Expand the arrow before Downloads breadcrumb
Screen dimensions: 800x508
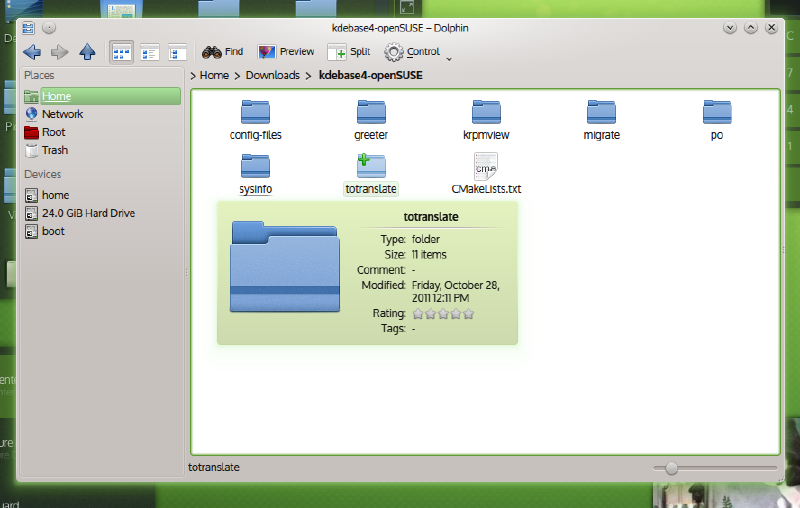coord(237,76)
